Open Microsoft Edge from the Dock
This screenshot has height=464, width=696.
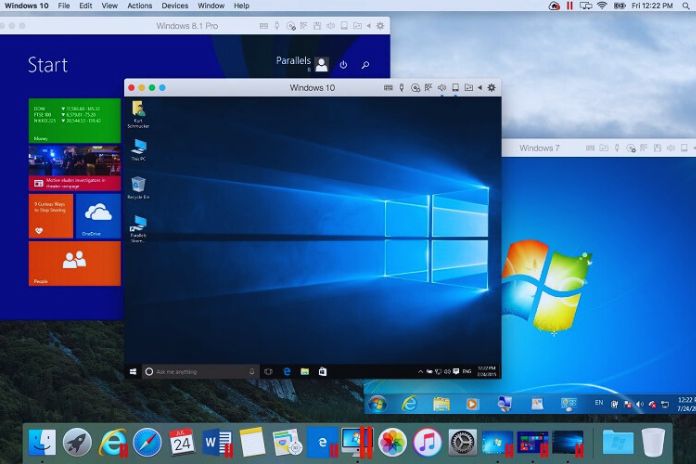(x=322, y=442)
